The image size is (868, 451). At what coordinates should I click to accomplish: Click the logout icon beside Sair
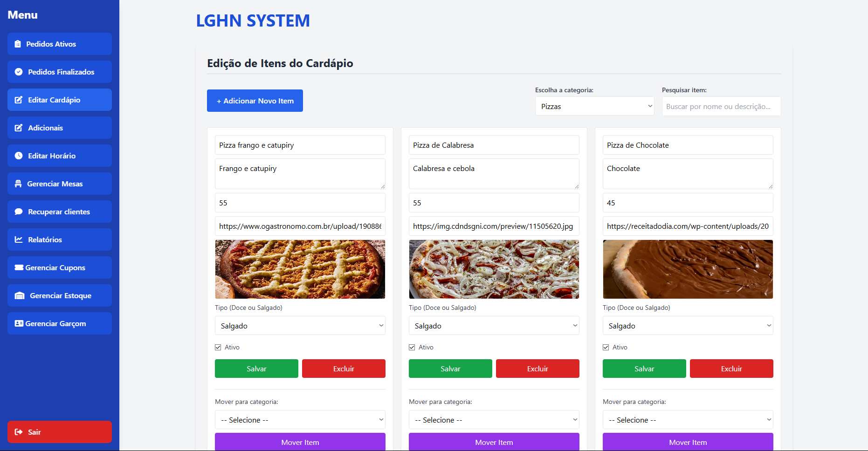pyautogui.click(x=19, y=432)
